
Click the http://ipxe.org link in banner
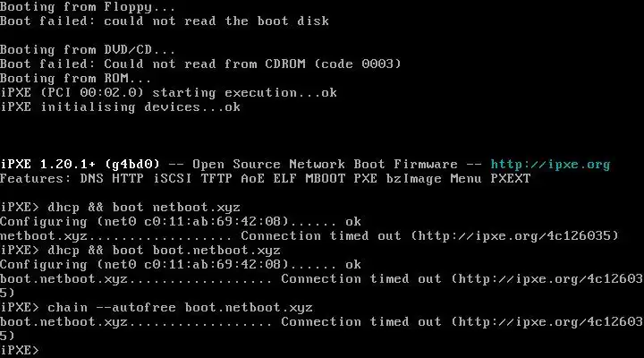pos(550,165)
